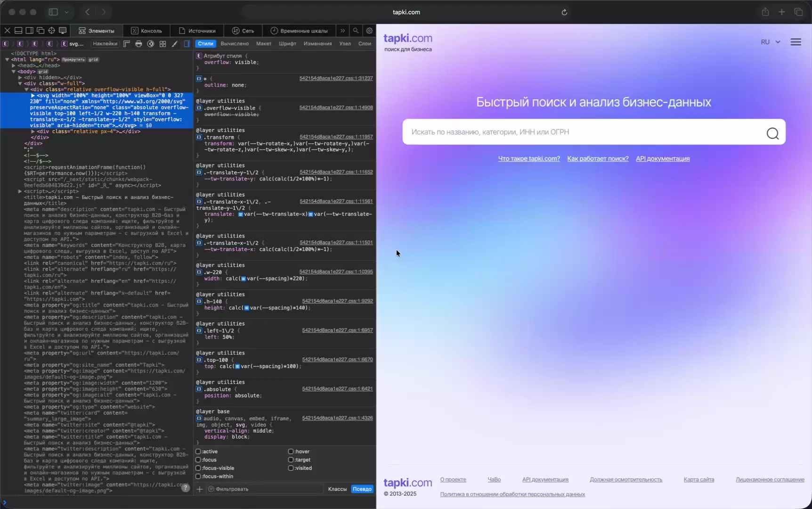Click the business search input field

tap(584, 132)
